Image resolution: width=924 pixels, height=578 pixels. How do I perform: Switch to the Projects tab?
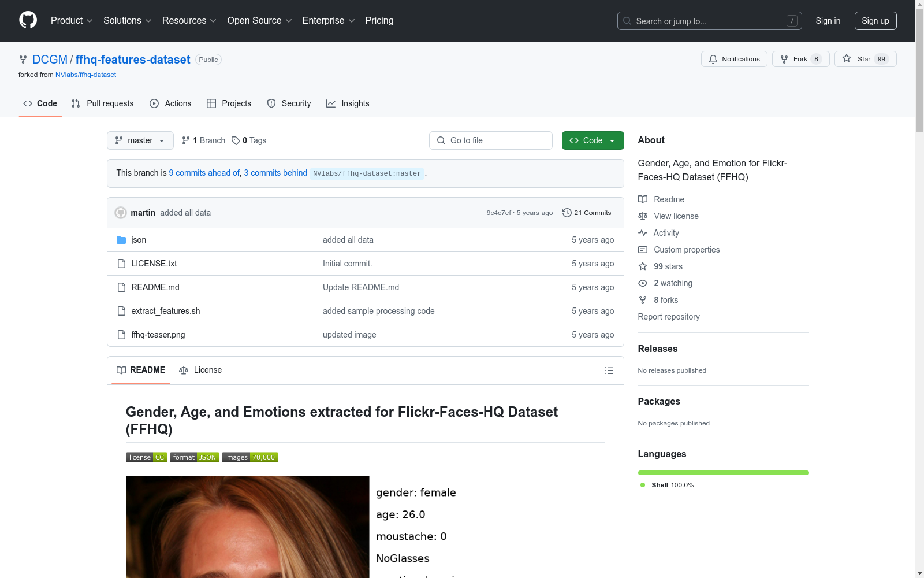[x=229, y=103]
